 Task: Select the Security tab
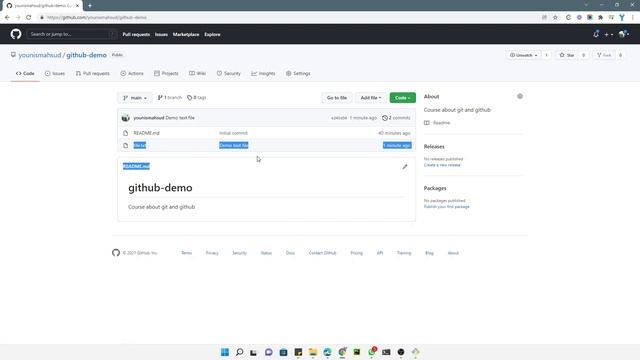pyautogui.click(x=229, y=73)
